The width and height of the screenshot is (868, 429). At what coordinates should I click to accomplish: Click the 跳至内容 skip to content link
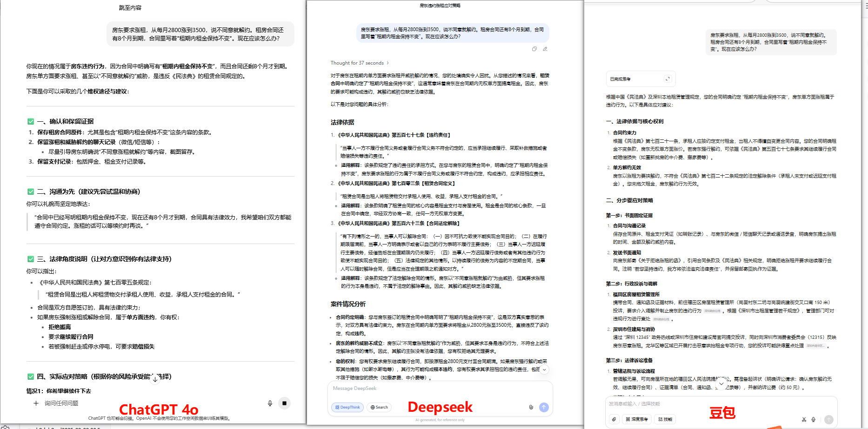click(130, 8)
